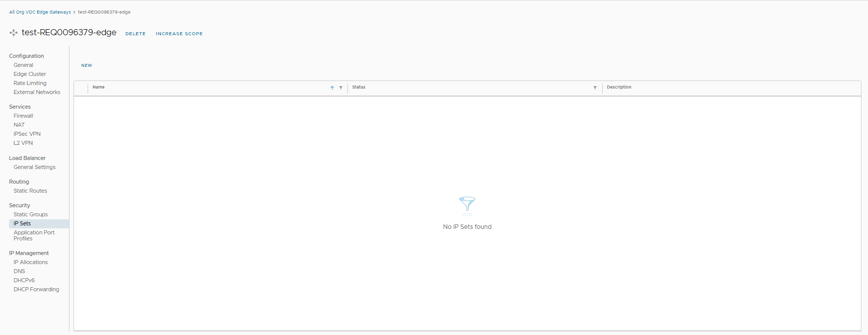Select Rate Limiting in the sidebar
Image resolution: width=868 pixels, height=335 pixels.
30,83
